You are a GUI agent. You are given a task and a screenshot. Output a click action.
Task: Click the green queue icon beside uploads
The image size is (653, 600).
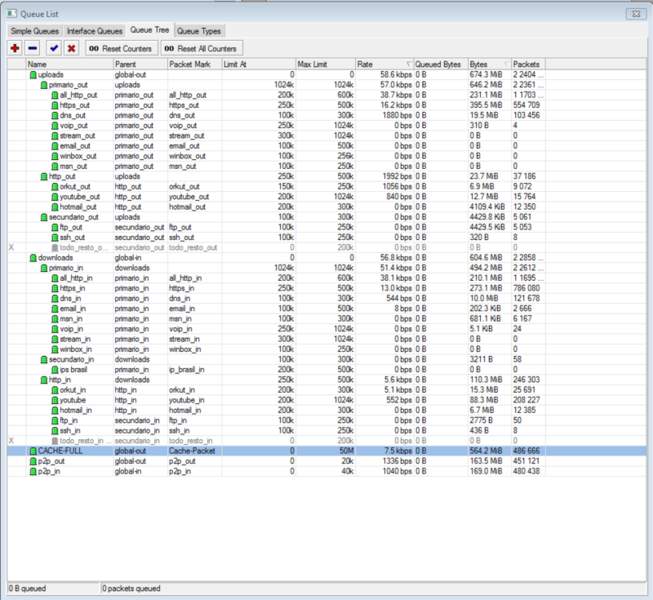pos(33,75)
